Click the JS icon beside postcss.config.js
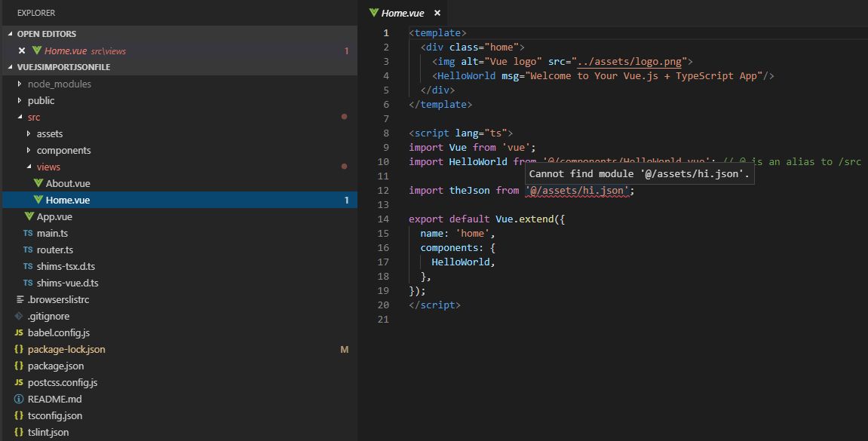 [19, 382]
